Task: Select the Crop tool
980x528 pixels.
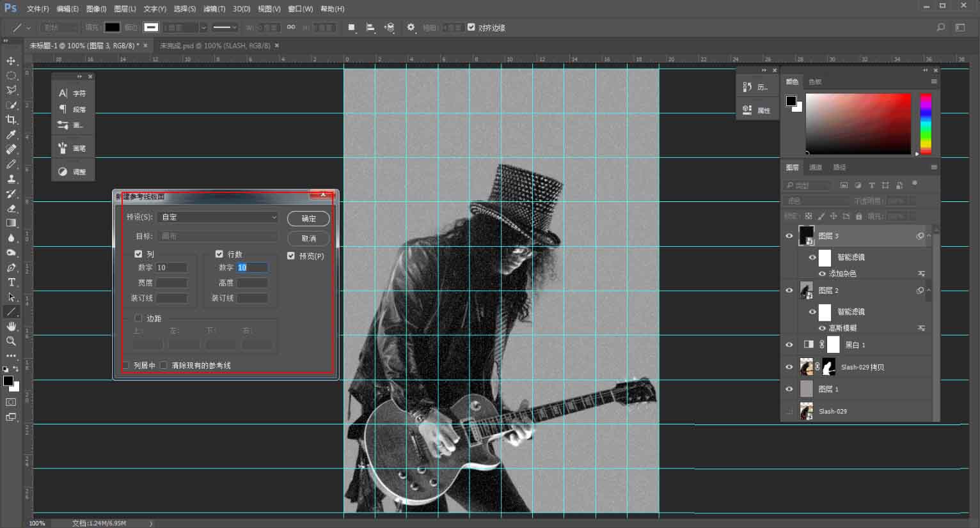Action: click(11, 120)
